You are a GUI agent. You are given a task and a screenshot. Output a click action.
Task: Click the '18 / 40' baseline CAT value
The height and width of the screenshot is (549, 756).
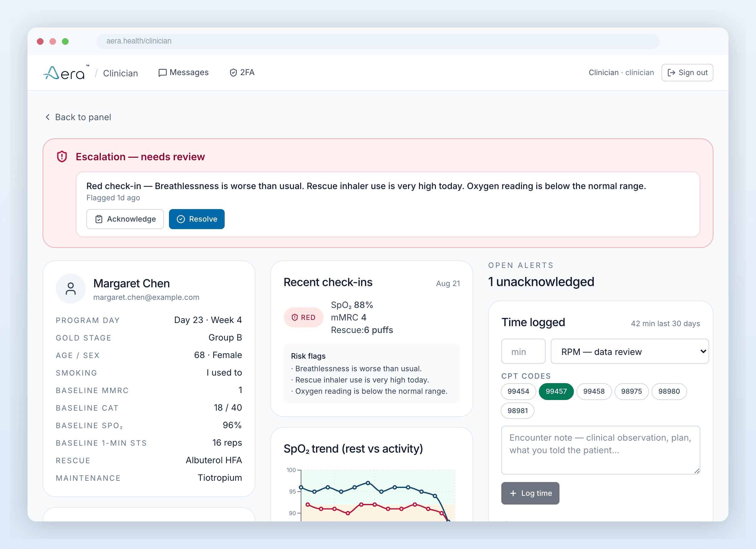point(228,408)
